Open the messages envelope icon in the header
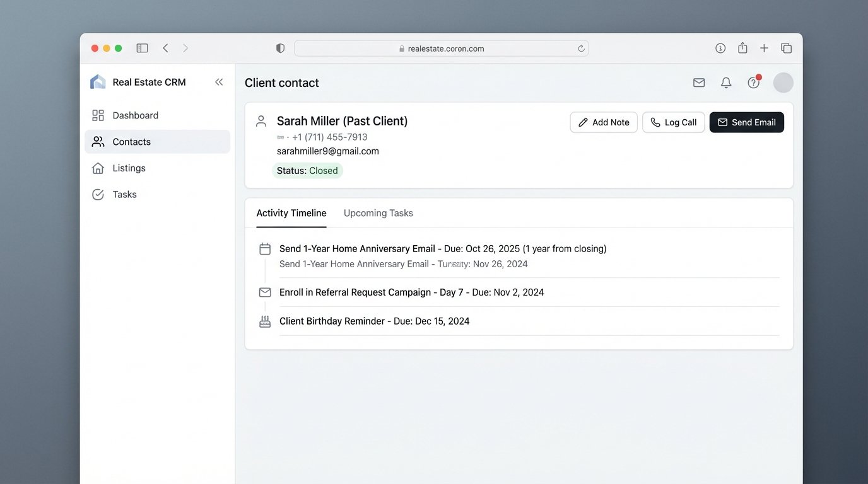 point(698,82)
